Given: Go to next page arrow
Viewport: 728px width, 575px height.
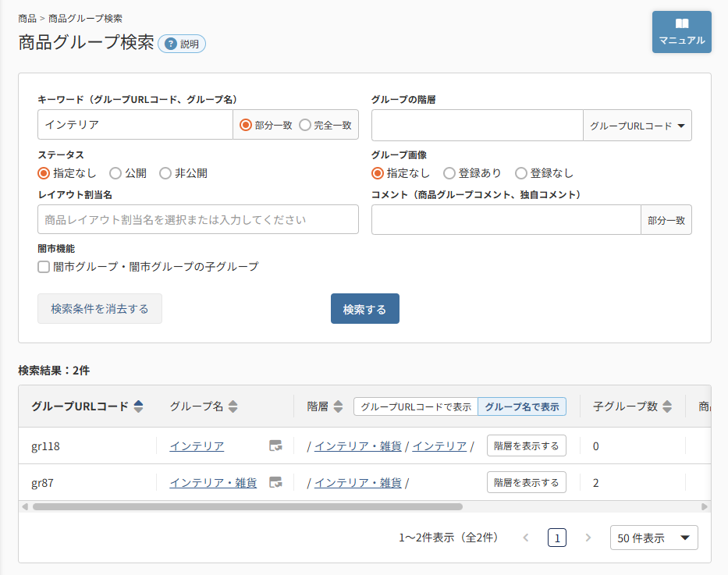Looking at the screenshot, I should point(588,538).
